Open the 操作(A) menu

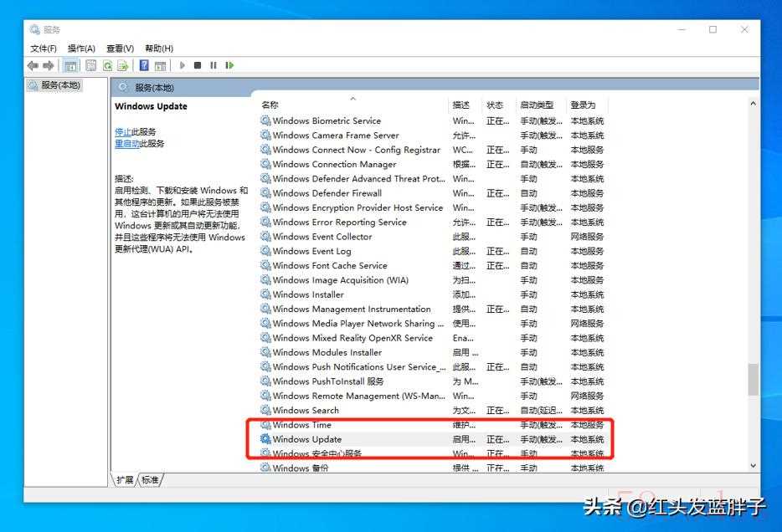pyautogui.click(x=81, y=49)
